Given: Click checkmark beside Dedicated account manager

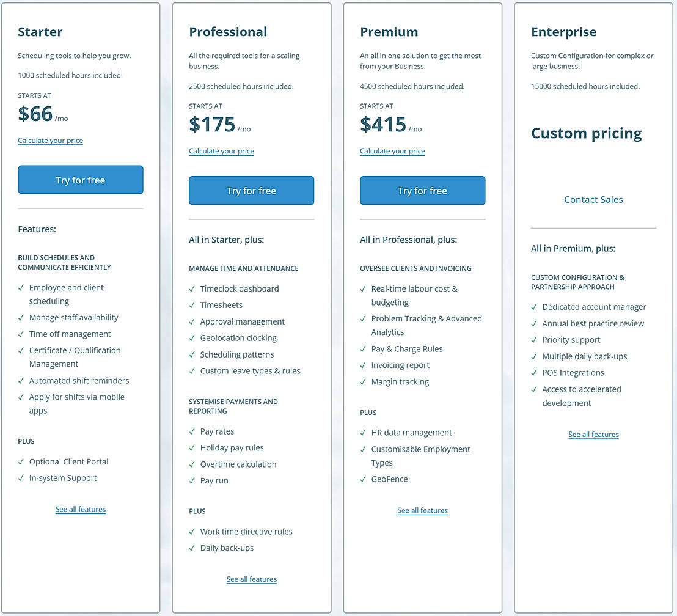Looking at the screenshot, I should pos(535,307).
